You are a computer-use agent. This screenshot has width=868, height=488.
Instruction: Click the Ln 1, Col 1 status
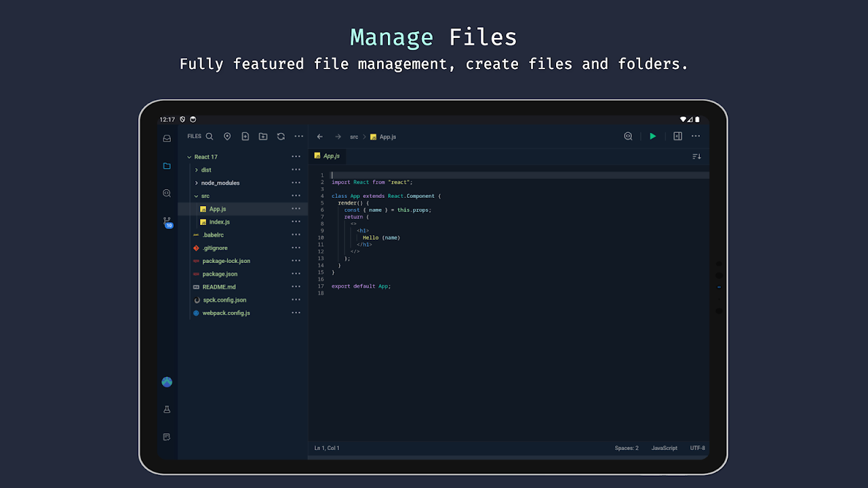[327, 448]
